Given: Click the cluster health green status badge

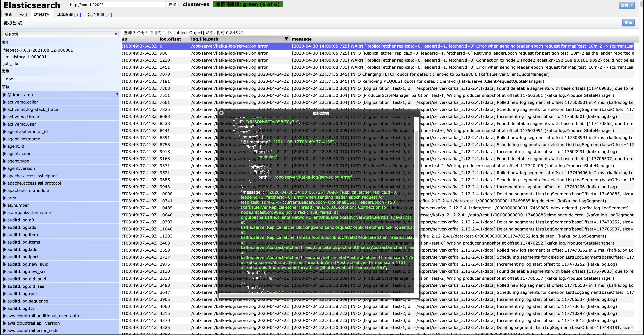Looking at the screenshot, I should point(248,4).
